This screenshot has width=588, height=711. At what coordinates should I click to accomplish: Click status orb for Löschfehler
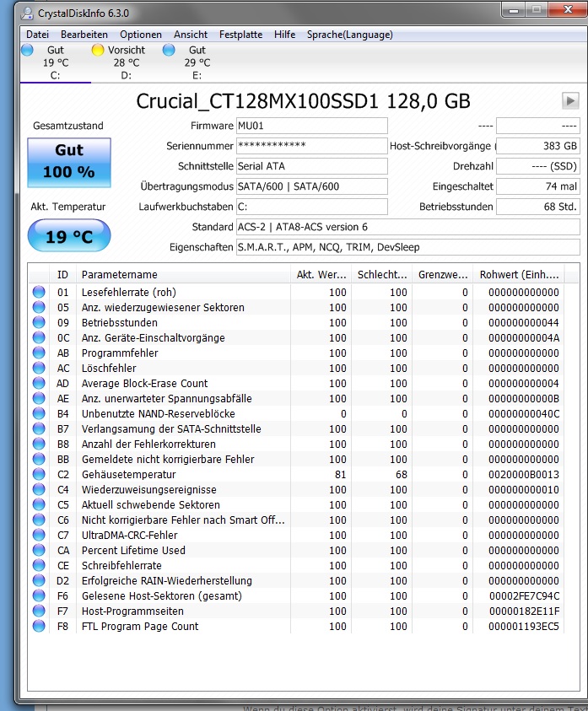tap(39, 368)
